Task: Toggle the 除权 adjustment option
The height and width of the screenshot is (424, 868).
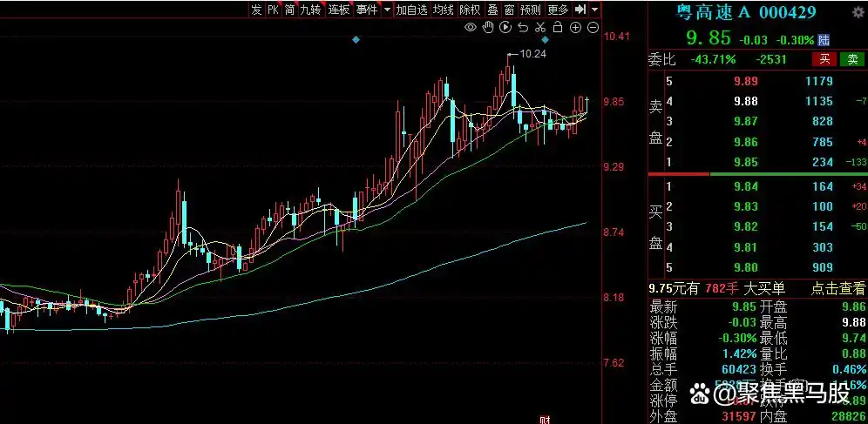Action: coord(470,10)
